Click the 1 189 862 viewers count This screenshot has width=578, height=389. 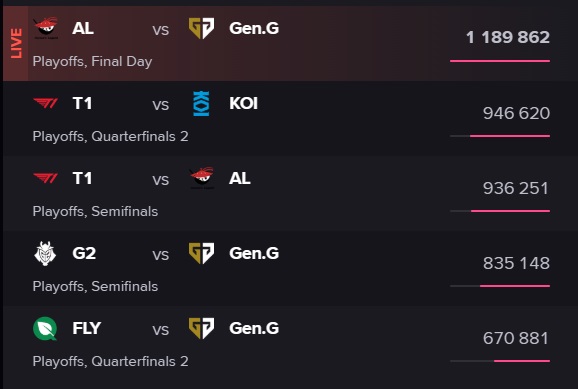508,37
